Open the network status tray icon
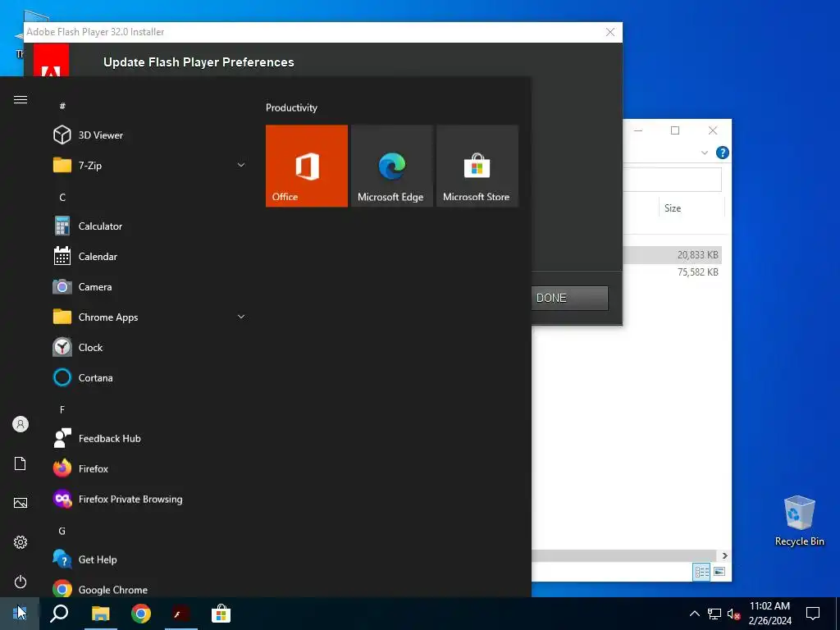Screen dimensions: 840x630 714,614
